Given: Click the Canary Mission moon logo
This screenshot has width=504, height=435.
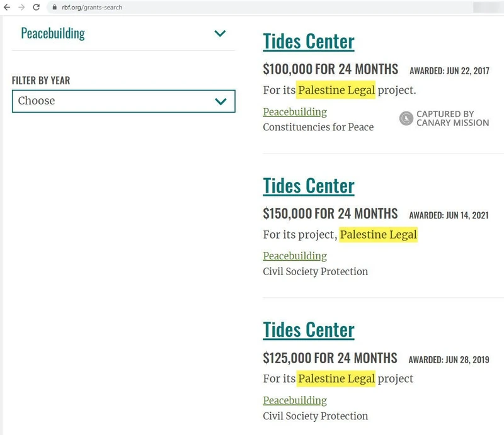Looking at the screenshot, I should click(406, 118).
